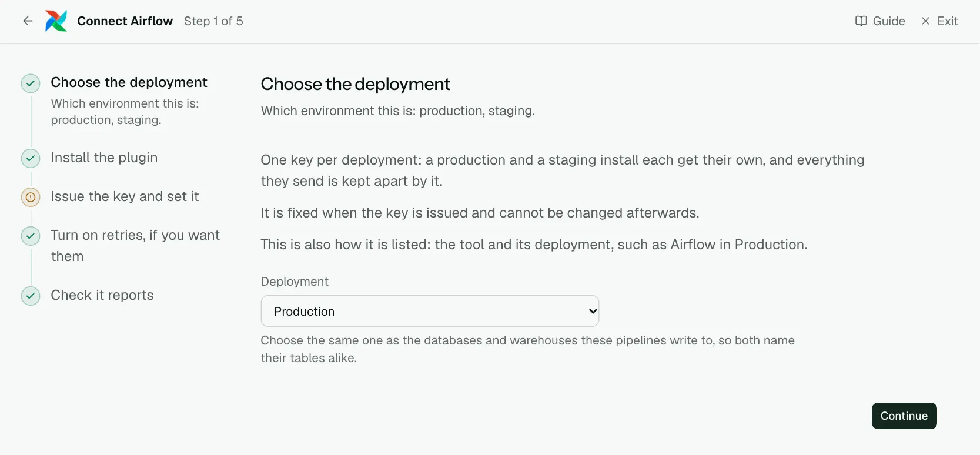
Task: Click the Exit X icon
Action: (x=926, y=21)
